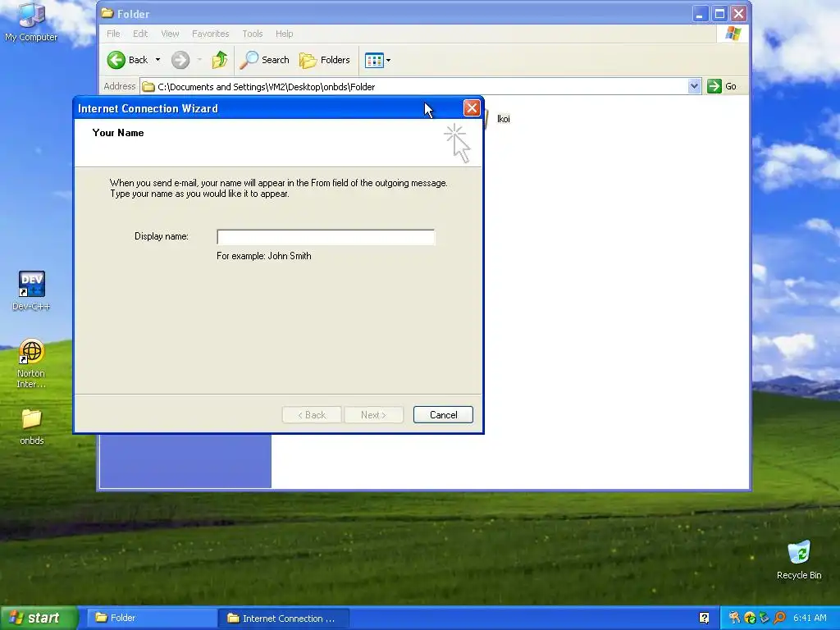Click the 6:41 AM clock
The height and width of the screenshot is (630, 840).
click(810, 618)
